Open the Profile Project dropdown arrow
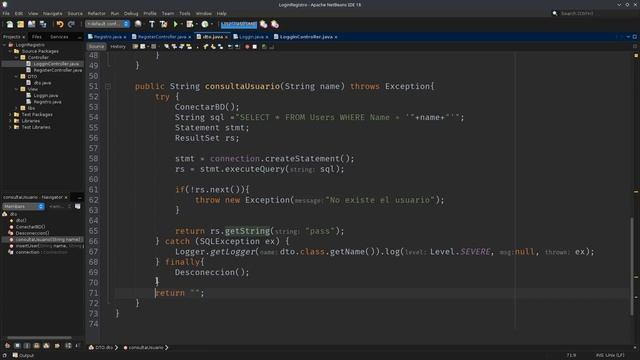 [212, 24]
